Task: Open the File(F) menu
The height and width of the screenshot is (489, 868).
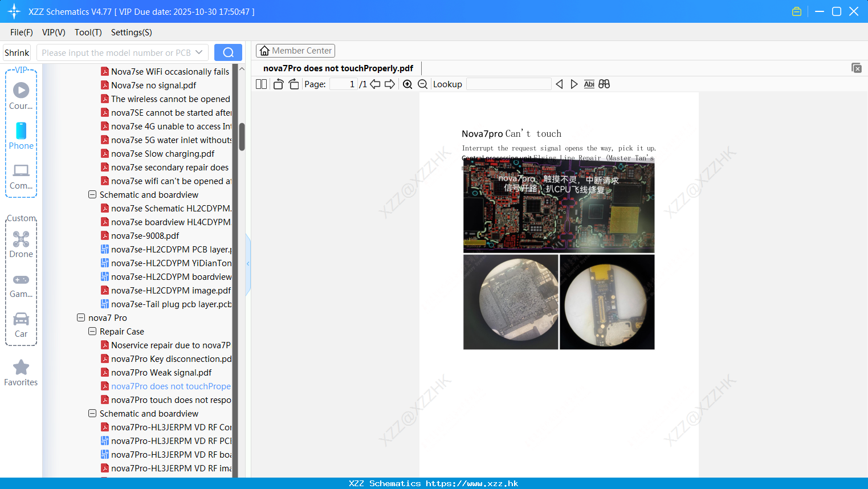Action: [x=22, y=32]
